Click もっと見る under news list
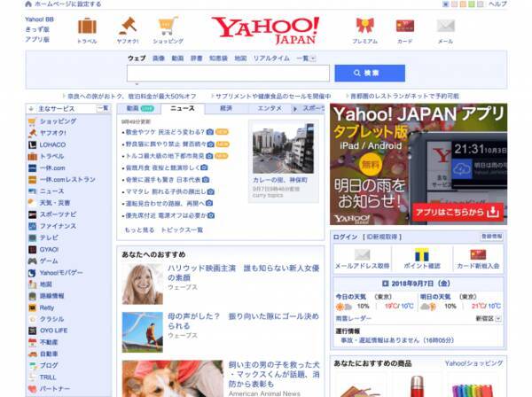 [139, 230]
